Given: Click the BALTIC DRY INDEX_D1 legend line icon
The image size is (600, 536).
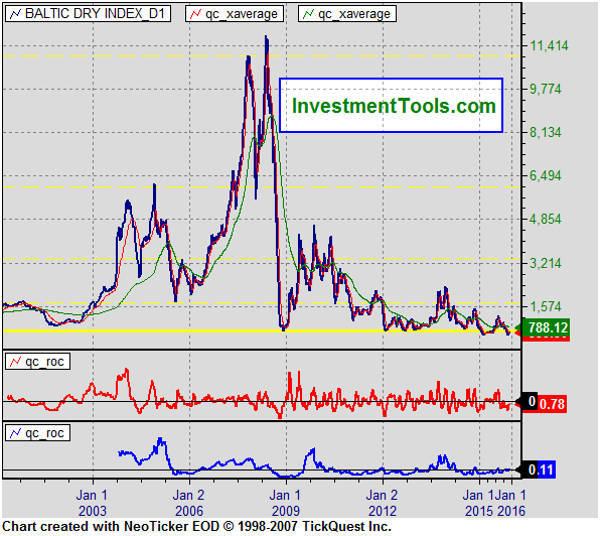Looking at the screenshot, I should (15, 14).
